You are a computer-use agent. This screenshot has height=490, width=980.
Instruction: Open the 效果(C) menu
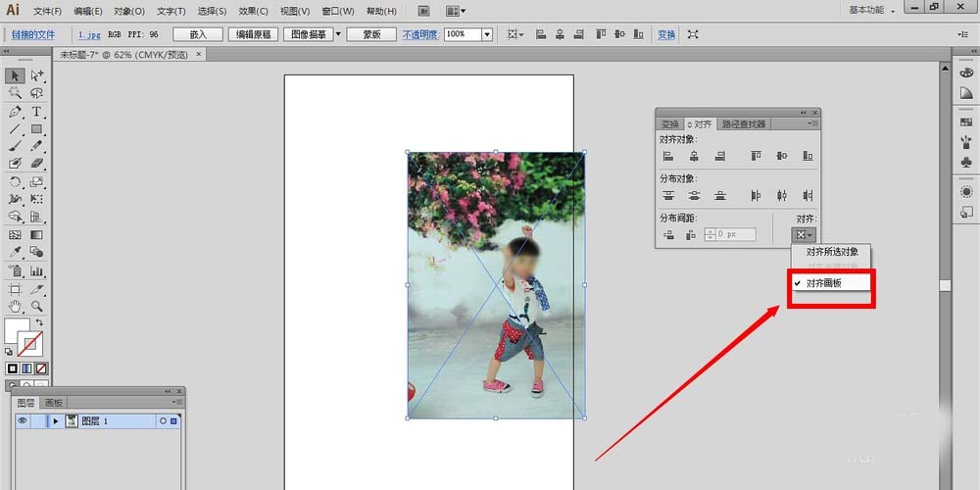click(x=253, y=11)
